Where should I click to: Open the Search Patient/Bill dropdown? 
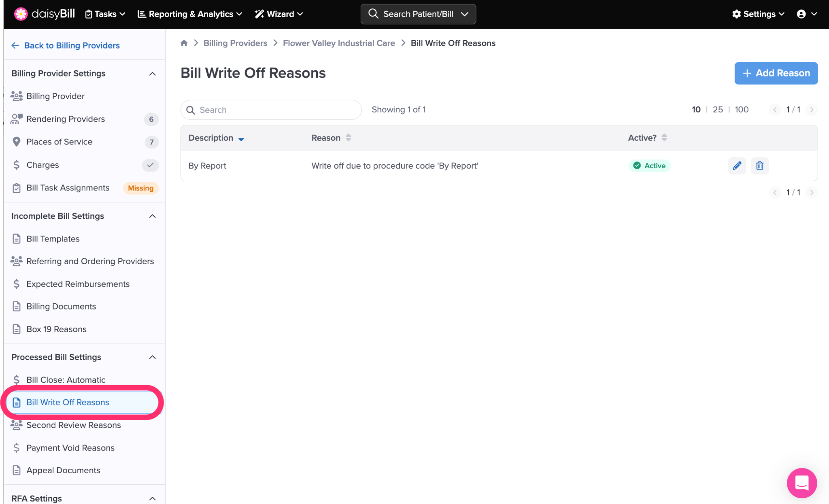(x=465, y=14)
